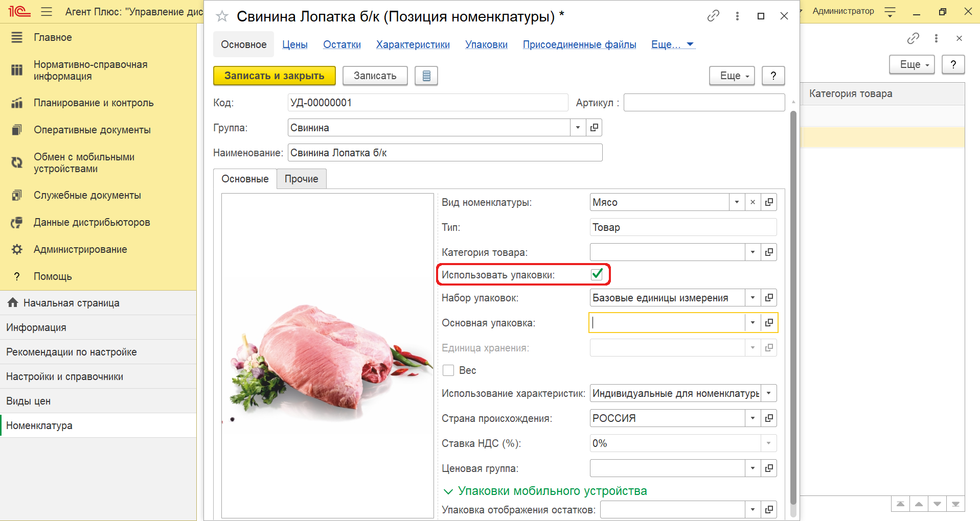
Task: Open Страна происхождения form icon
Action: point(769,418)
